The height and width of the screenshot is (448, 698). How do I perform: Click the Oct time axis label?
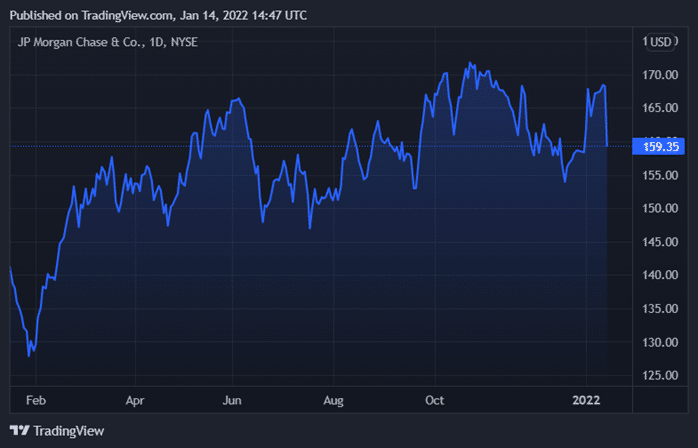pos(434,400)
